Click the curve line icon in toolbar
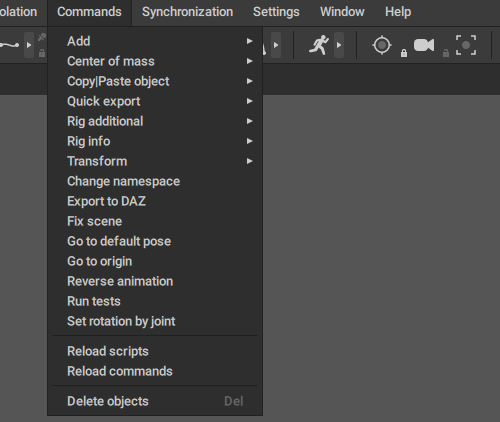The image size is (500, 422). coord(10,45)
